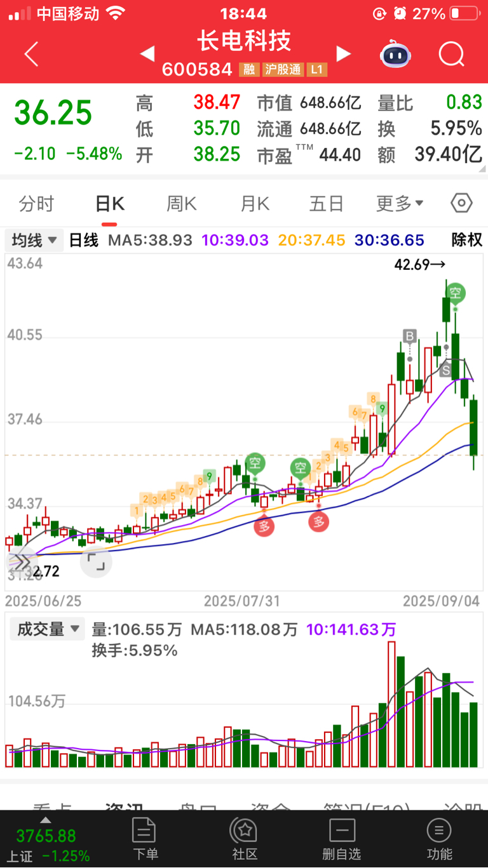
Task: Tap date label 2025/07/31
Action: click(x=242, y=600)
